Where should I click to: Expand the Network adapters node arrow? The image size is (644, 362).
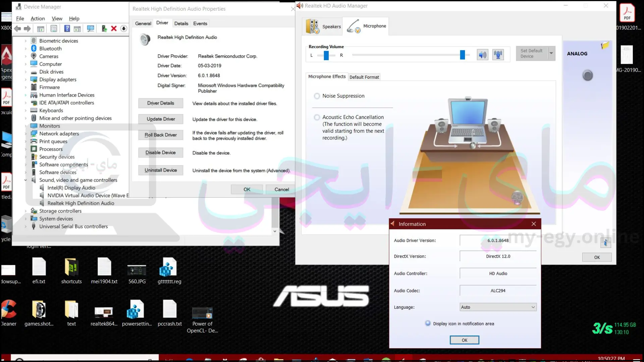(25, 134)
